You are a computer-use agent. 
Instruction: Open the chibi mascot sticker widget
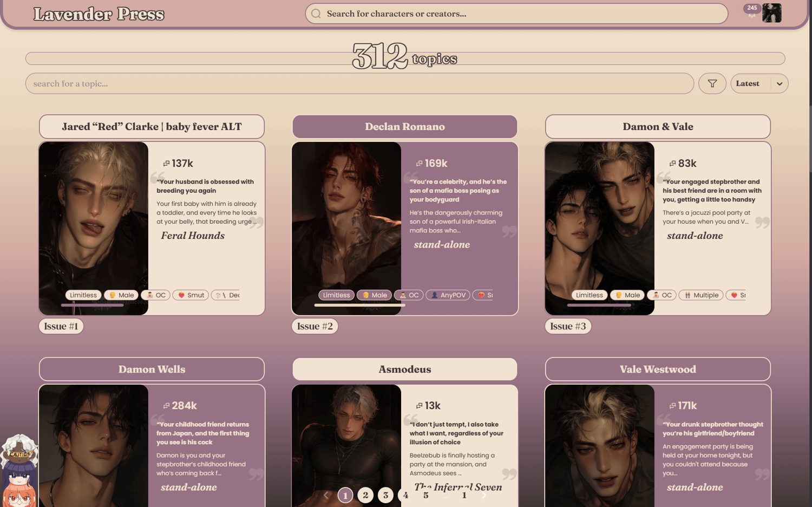pyautogui.click(x=19, y=470)
